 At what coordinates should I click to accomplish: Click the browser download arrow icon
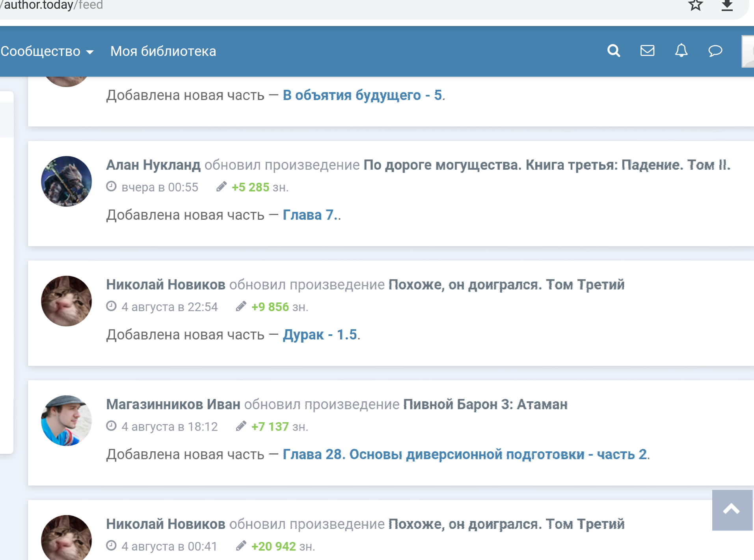727,6
